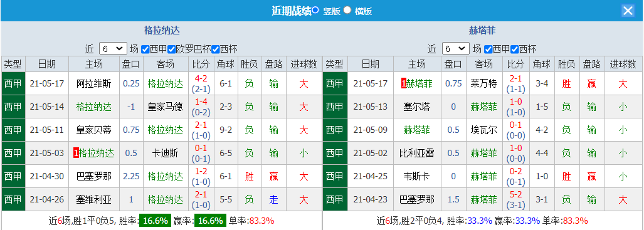Click handicap -1 in the 皇家马德 row
644x230 pixels.
coord(132,107)
